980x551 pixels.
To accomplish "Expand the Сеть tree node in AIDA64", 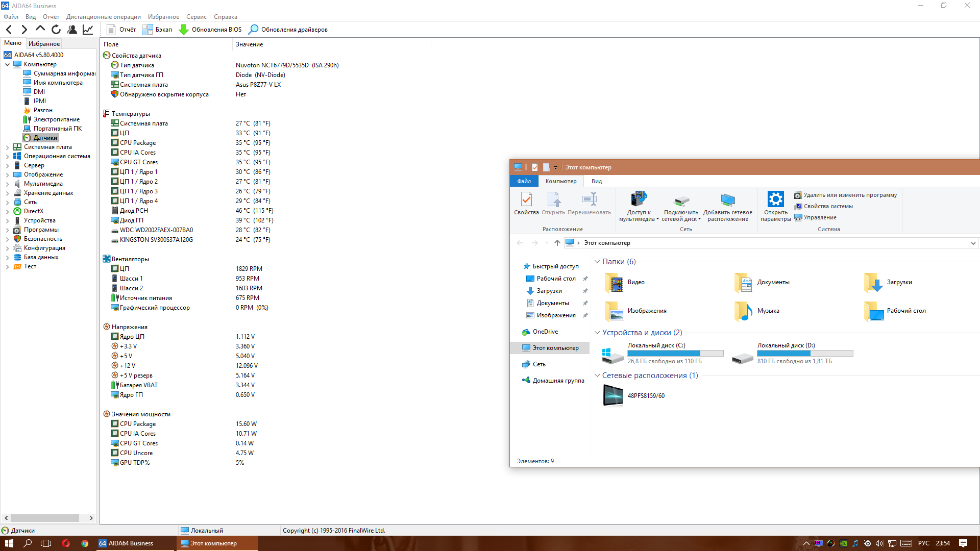I will pos(8,202).
